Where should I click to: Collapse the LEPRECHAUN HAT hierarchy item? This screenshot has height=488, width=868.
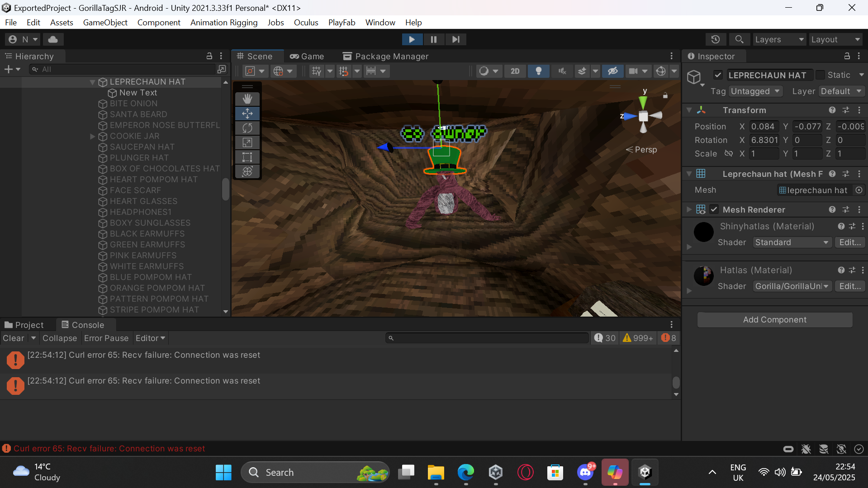(x=92, y=82)
